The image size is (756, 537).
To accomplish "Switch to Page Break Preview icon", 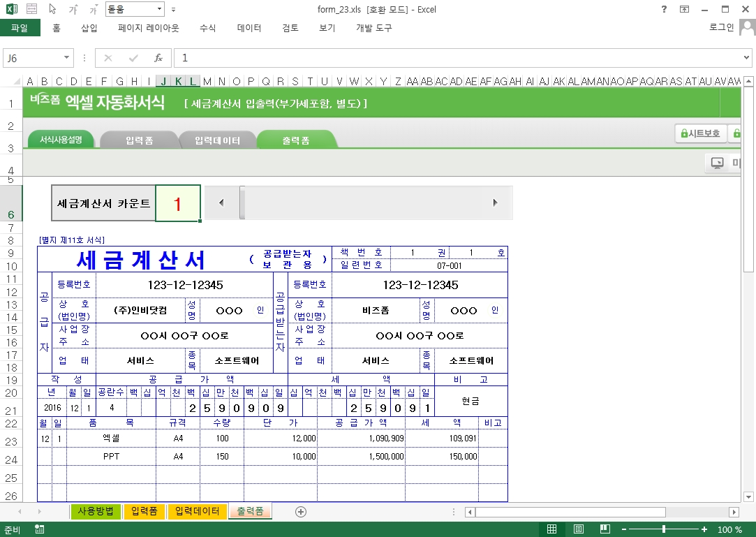I will pos(605,529).
